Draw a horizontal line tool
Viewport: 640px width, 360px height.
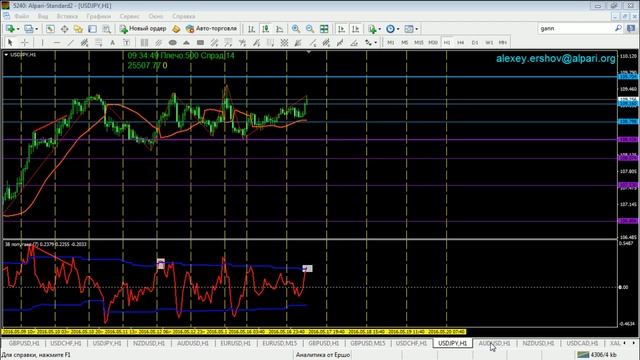coord(56,42)
